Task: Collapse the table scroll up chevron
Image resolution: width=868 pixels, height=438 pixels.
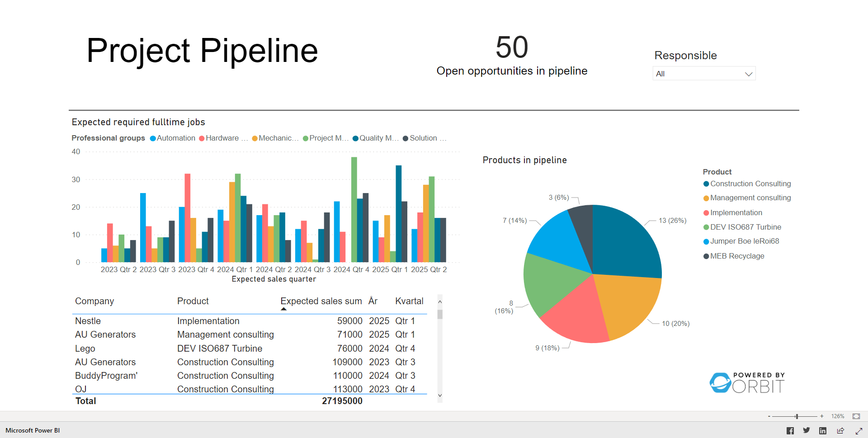Action: 439,301
